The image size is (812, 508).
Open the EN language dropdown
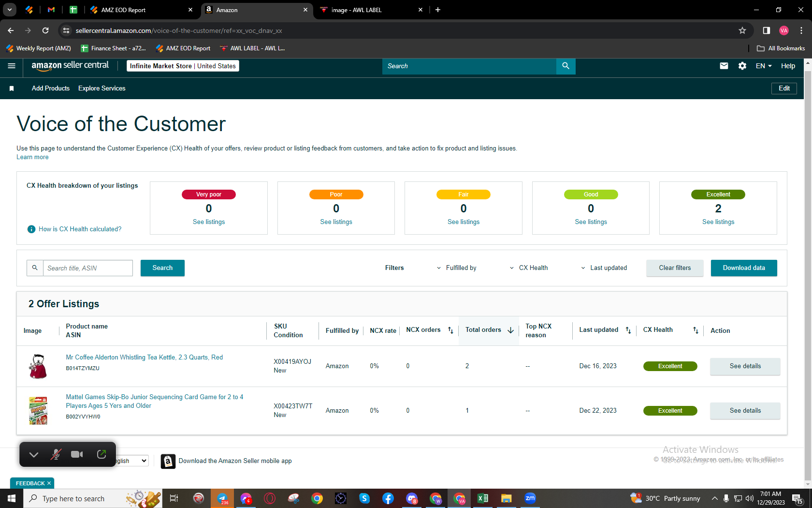point(764,66)
